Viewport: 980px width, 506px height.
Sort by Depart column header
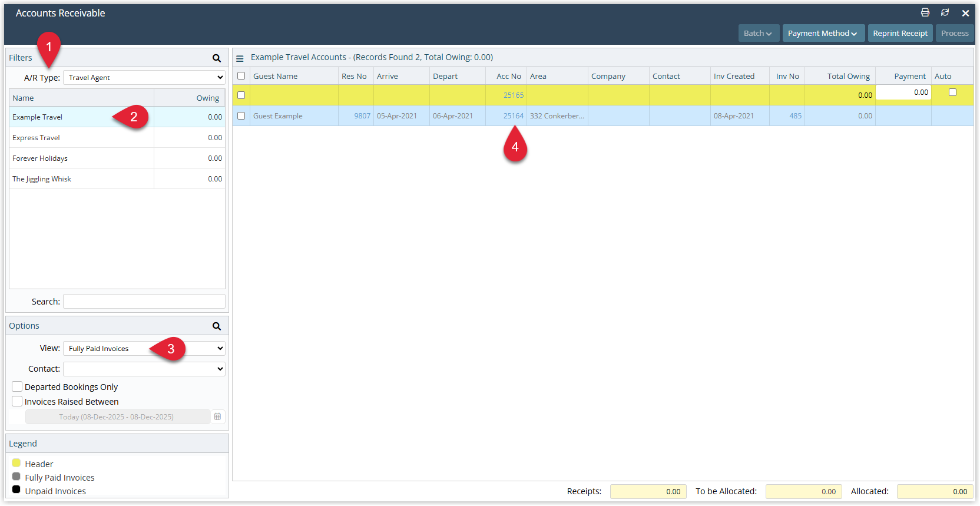pyautogui.click(x=458, y=76)
